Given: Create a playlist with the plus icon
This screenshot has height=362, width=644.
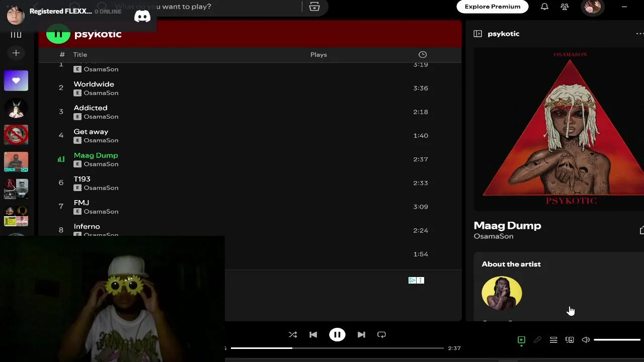Looking at the screenshot, I should (x=16, y=53).
